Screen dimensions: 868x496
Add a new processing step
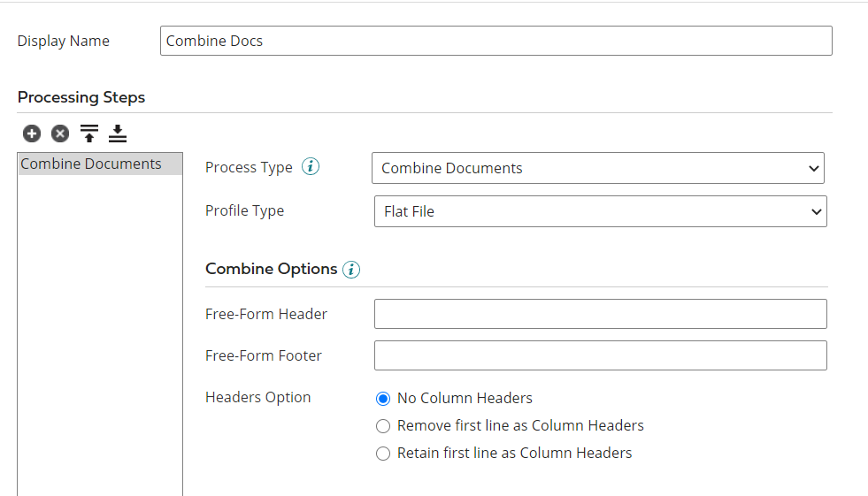click(x=32, y=134)
